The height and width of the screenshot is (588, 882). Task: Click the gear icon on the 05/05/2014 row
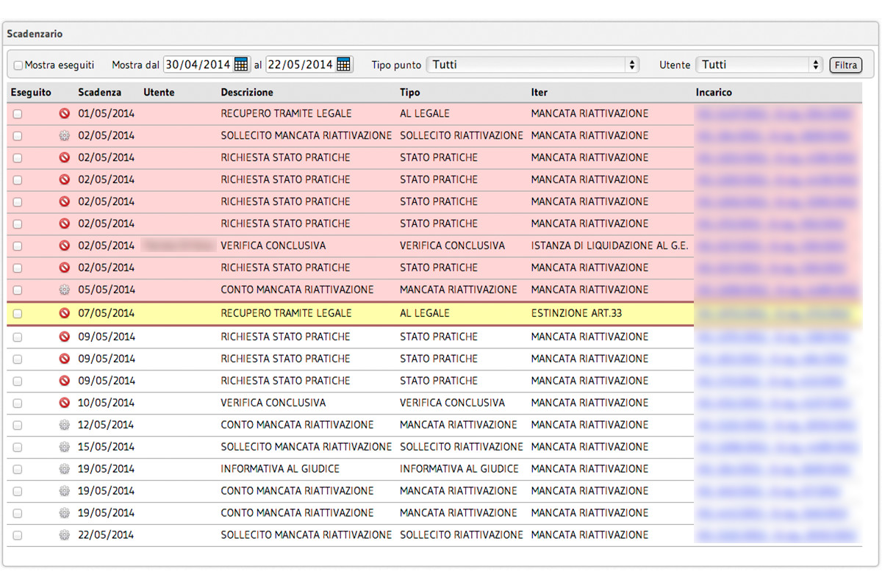[x=64, y=290]
